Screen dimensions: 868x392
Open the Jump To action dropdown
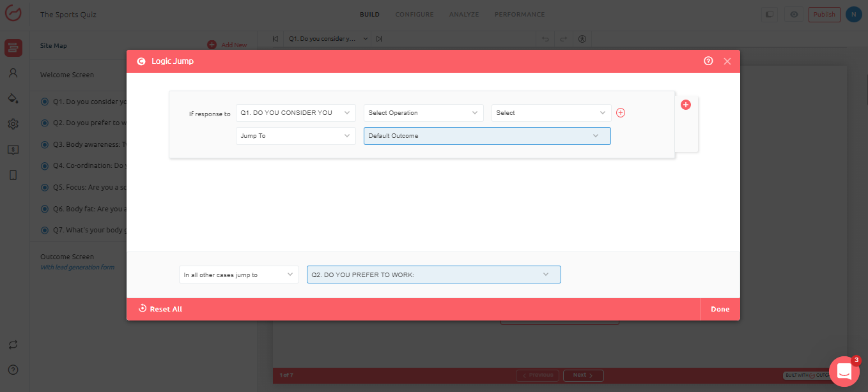click(x=295, y=136)
